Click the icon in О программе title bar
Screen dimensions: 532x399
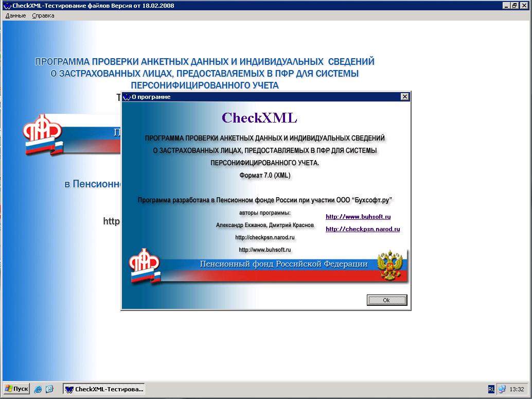point(127,97)
